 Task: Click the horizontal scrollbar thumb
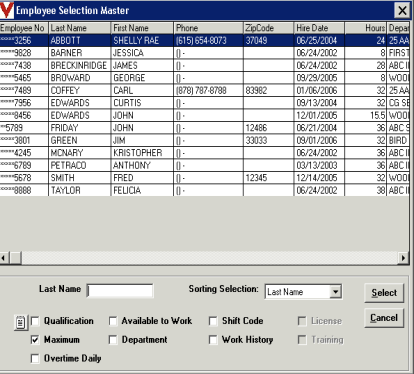pyautogui.click(x=15, y=258)
